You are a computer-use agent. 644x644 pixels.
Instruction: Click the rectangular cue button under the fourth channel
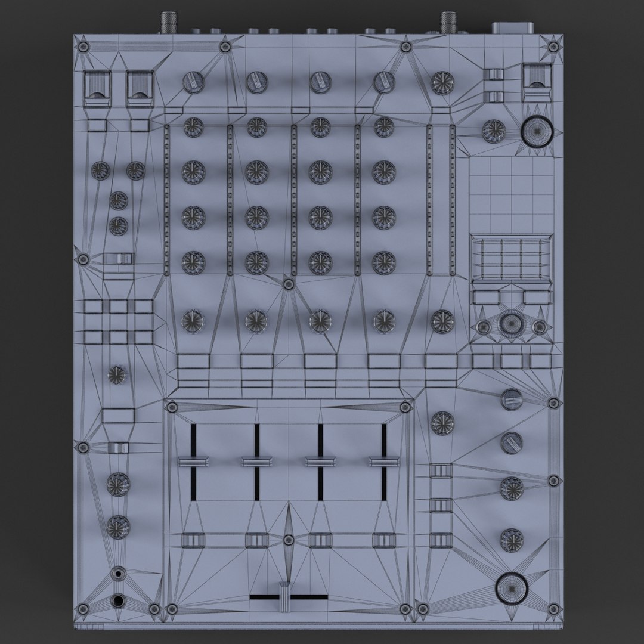click(384, 361)
